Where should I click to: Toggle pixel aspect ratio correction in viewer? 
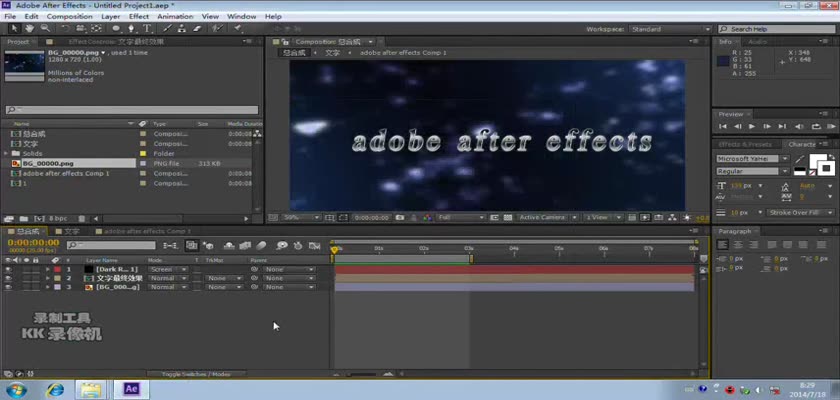click(x=632, y=217)
